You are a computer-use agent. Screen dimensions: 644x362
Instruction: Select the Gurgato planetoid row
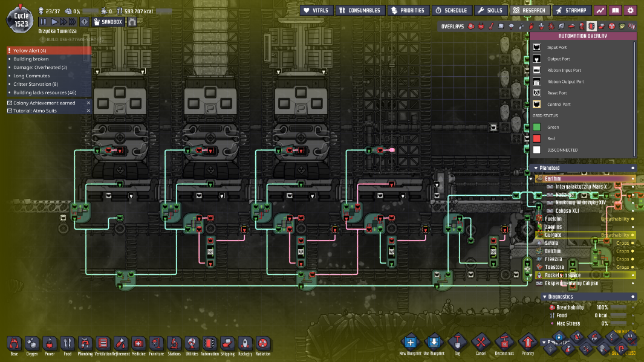pos(585,235)
